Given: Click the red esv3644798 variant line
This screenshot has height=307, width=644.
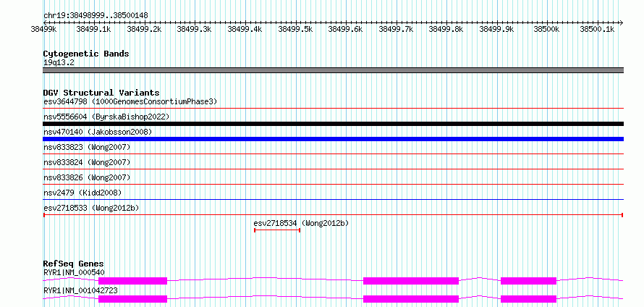Looking at the screenshot, I should coord(333,109).
